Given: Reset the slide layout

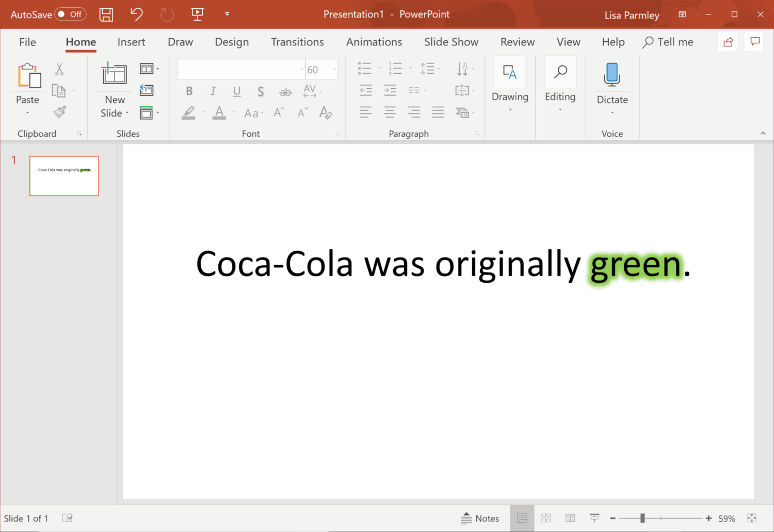Looking at the screenshot, I should point(147,90).
